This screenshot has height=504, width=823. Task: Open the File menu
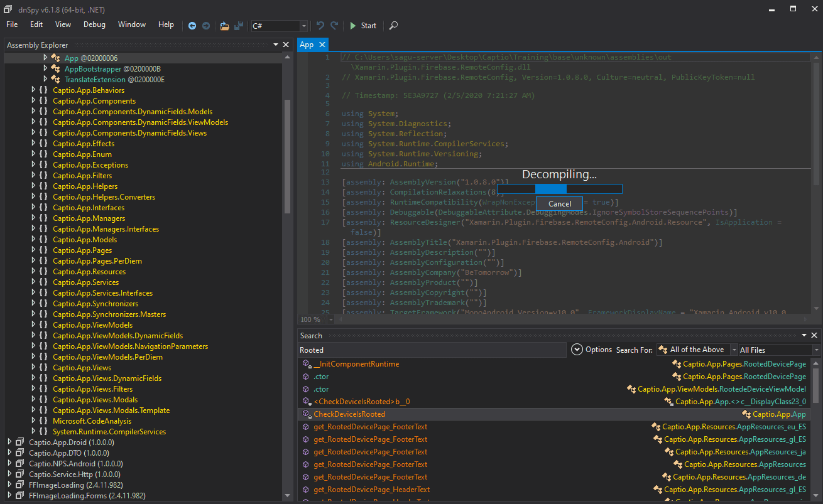pos(12,24)
